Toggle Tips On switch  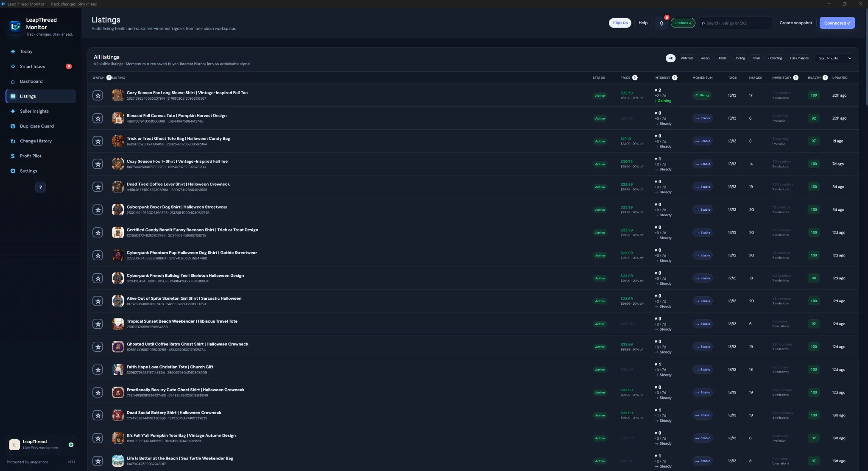620,23
